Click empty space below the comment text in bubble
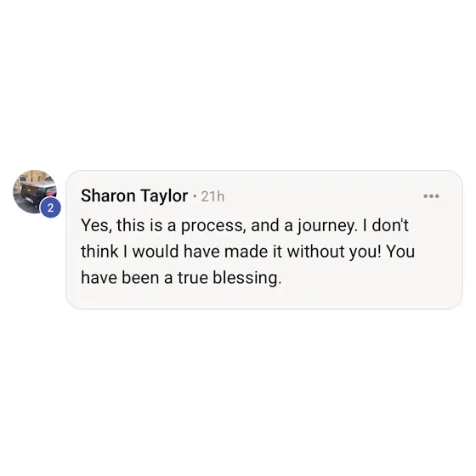Image resolution: width=476 pixels, height=476 pixels. tap(264, 299)
